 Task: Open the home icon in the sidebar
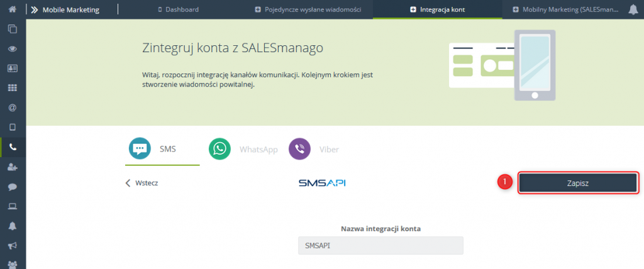tap(13, 9)
